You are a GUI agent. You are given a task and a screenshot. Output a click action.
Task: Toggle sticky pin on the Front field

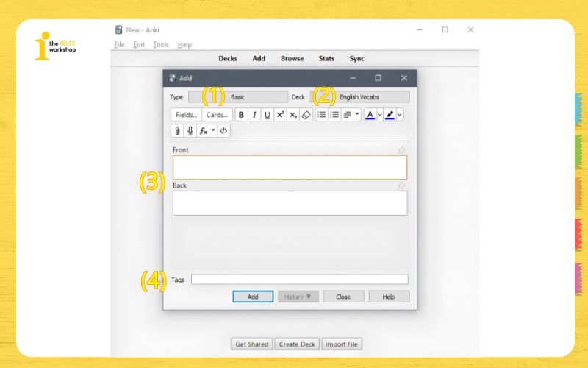point(401,150)
